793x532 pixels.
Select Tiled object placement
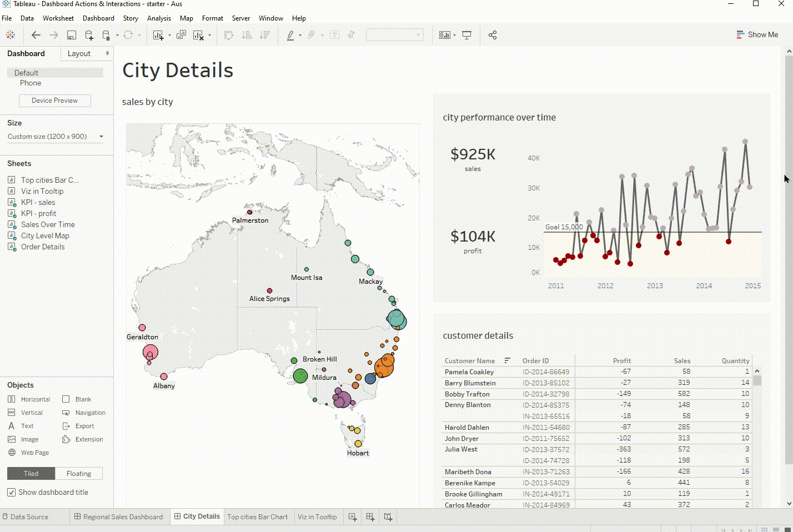pos(31,473)
